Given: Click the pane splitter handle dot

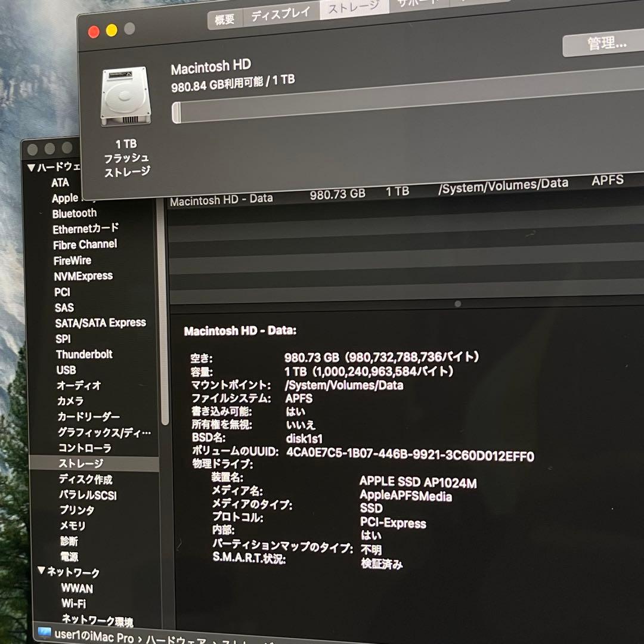Looking at the screenshot, I should 457,304.
